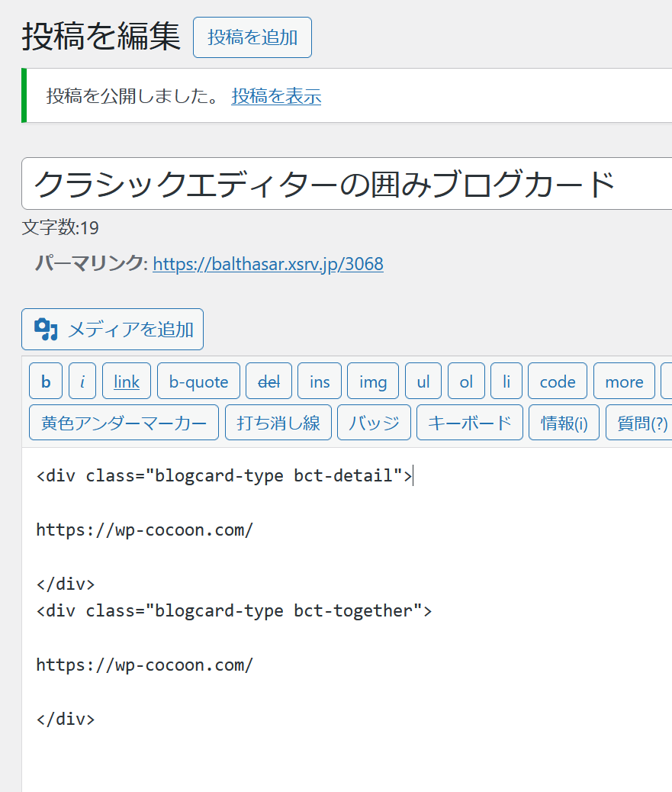Insert a link with the link button

pyautogui.click(x=126, y=381)
